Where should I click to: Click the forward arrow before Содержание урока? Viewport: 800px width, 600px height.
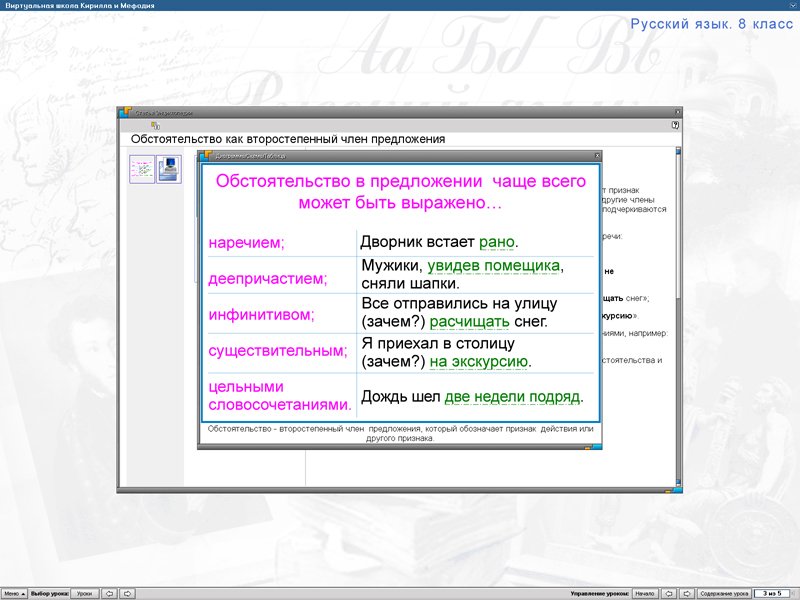coord(688,594)
